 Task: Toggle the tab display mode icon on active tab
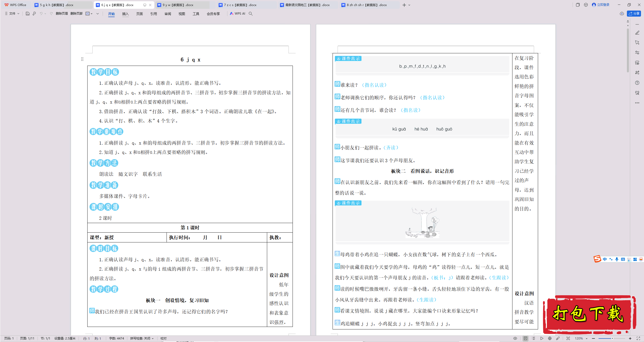point(145,5)
